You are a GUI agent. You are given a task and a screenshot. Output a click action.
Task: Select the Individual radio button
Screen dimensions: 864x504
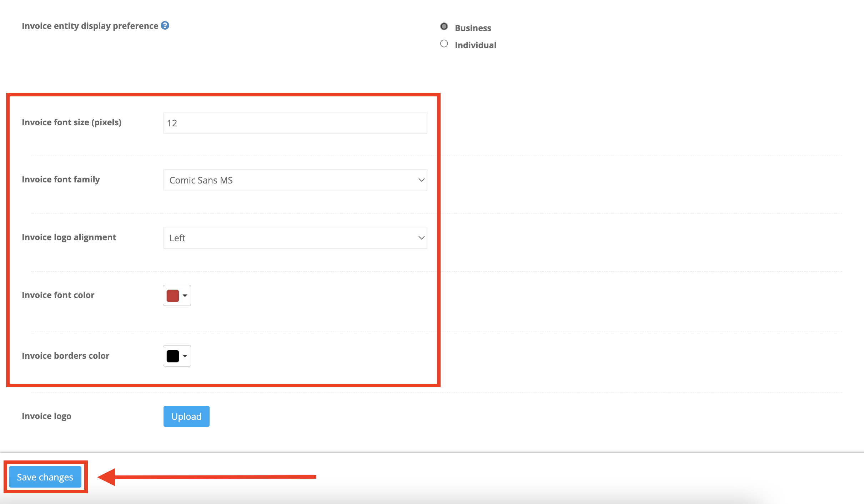point(444,44)
